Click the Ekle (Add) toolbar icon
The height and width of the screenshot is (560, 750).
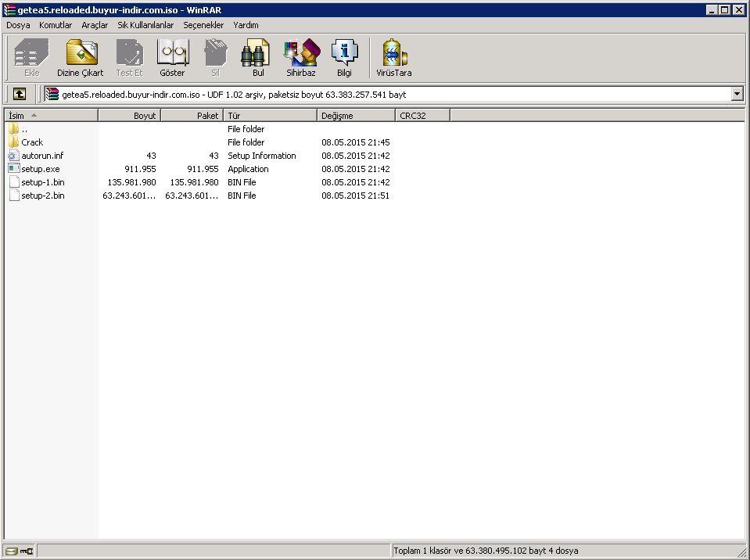[x=31, y=52]
